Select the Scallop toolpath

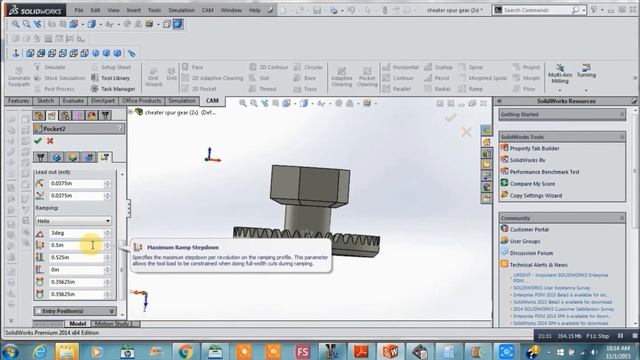(x=438, y=67)
